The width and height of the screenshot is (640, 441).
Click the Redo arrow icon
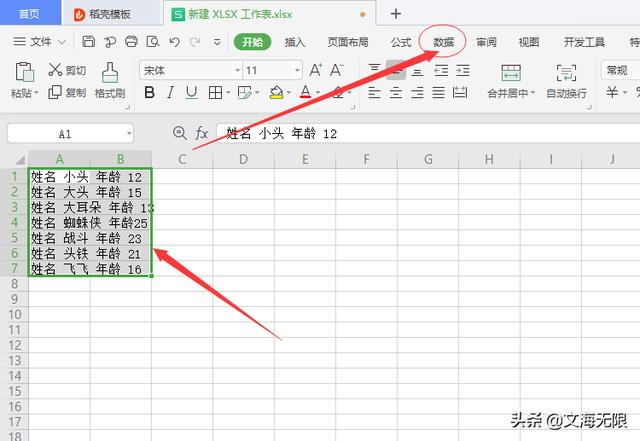coord(196,42)
